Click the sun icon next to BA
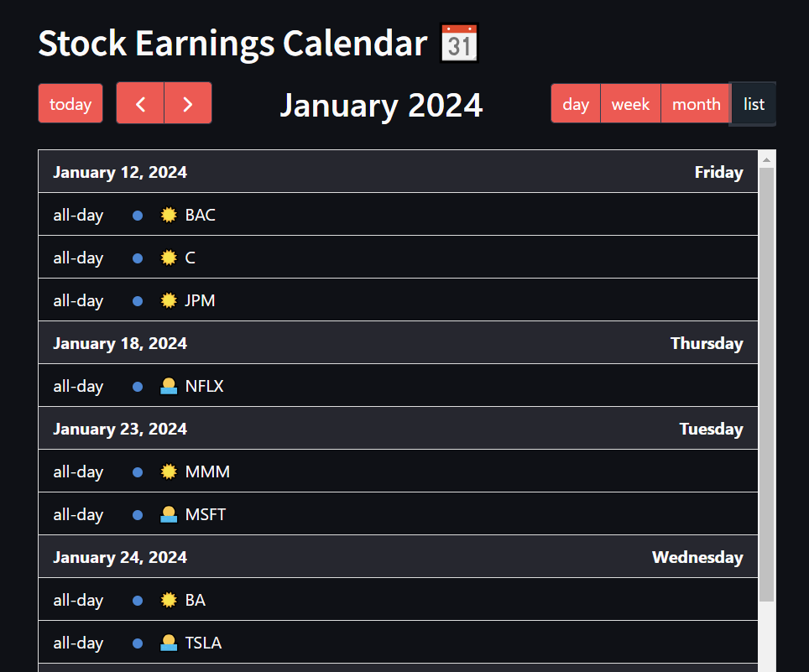The width and height of the screenshot is (809, 672). click(169, 600)
